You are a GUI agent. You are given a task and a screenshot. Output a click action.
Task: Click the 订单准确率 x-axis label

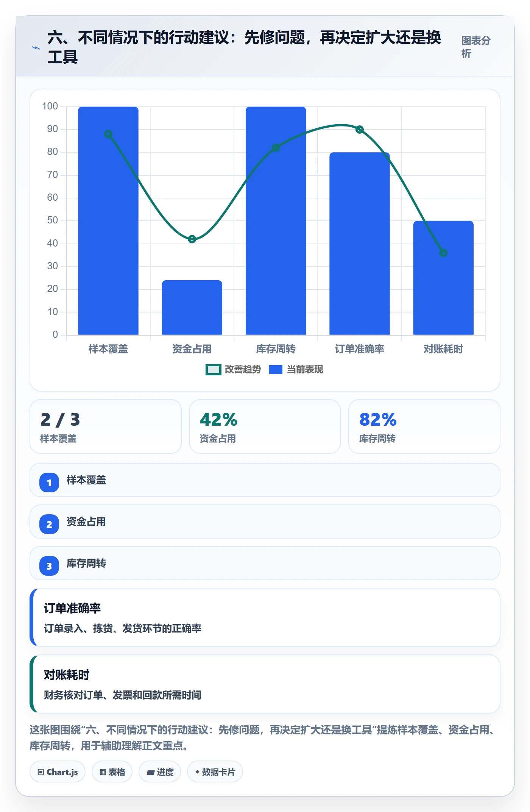point(360,349)
